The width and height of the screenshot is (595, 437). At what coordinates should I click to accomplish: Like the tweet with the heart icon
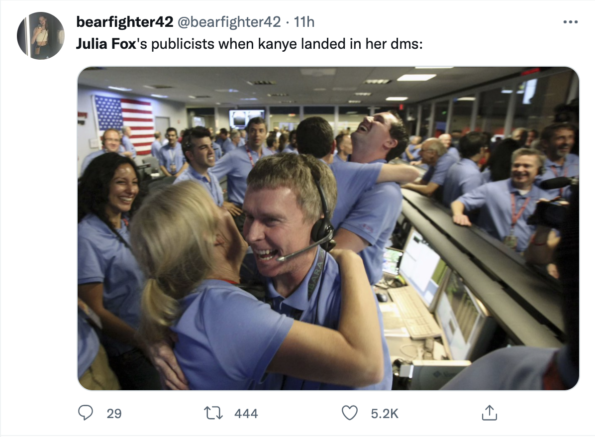click(349, 413)
